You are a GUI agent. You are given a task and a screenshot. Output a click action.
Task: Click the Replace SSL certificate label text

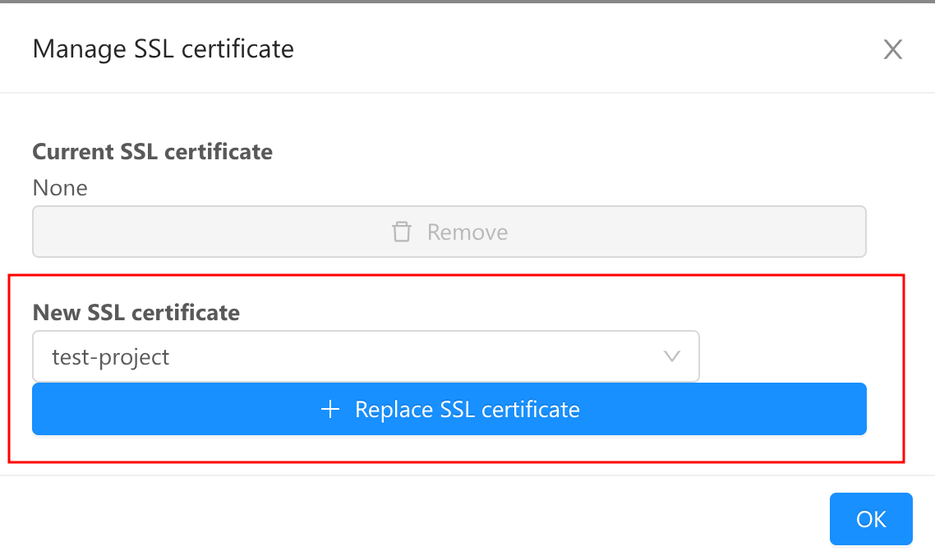click(467, 410)
